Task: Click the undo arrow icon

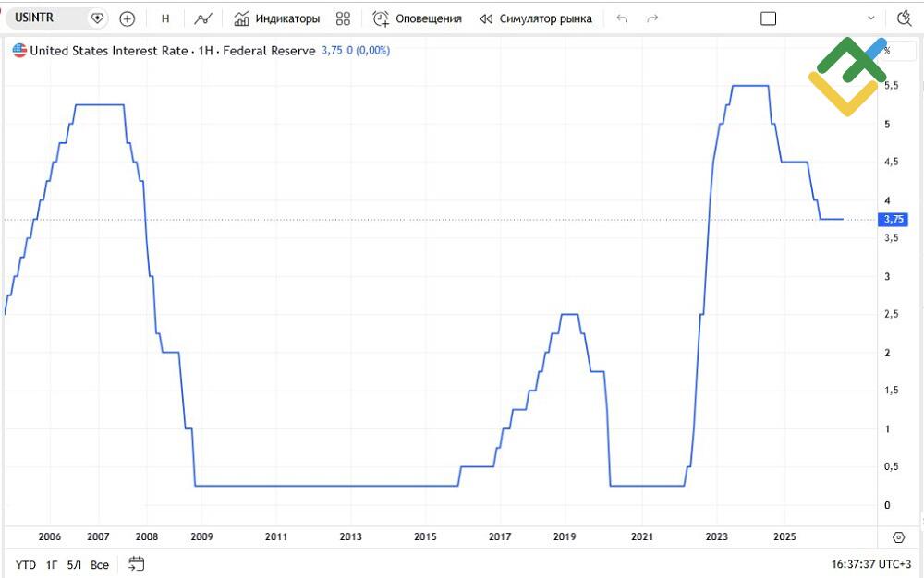Action: click(x=622, y=18)
